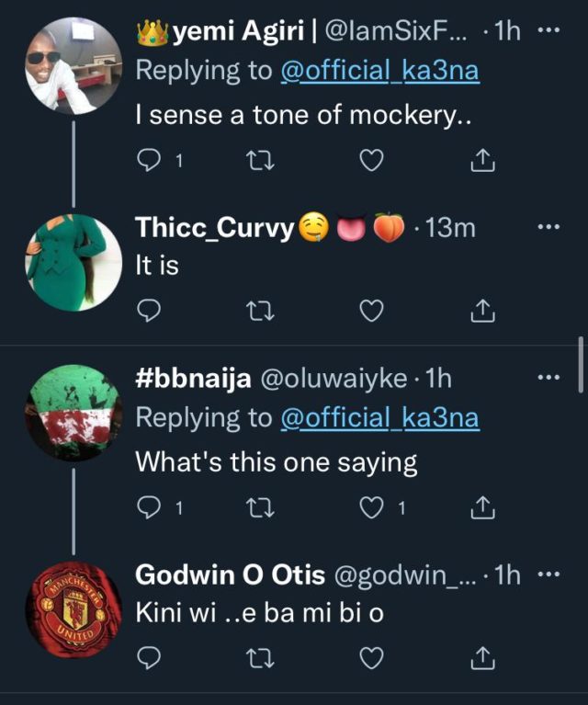This screenshot has width=588, height=705.
Task: Share yemi Agiri's tweet
Action: coord(481,162)
